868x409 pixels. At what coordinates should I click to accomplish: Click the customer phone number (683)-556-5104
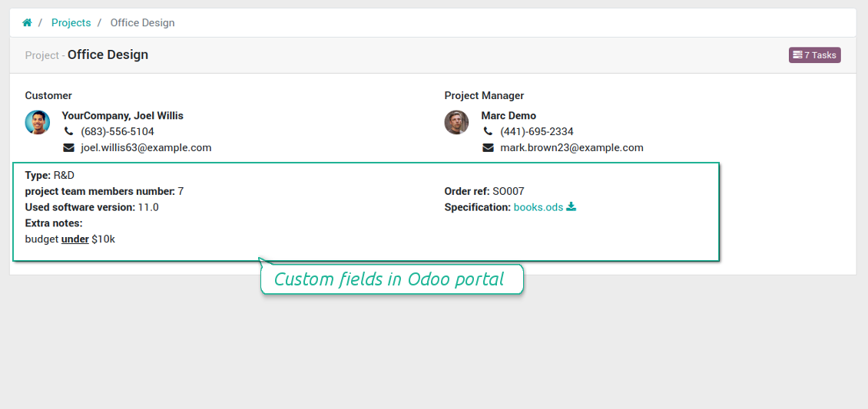click(118, 132)
